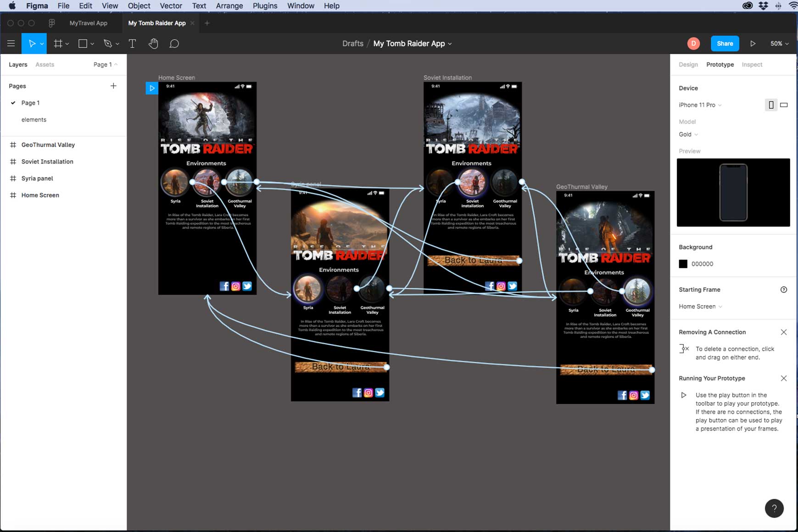Open Pen tool options dropdown arrow

117,44
